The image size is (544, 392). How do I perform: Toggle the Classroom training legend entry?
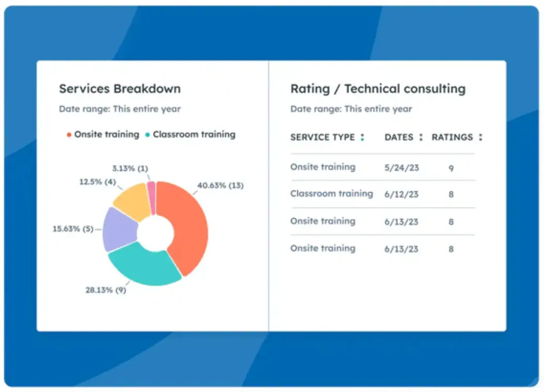pyautogui.click(x=190, y=135)
